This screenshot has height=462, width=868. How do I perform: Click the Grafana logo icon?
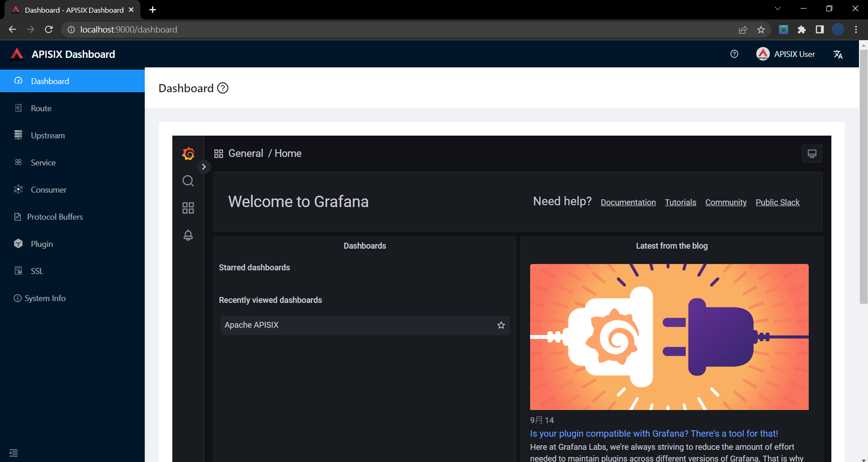188,154
